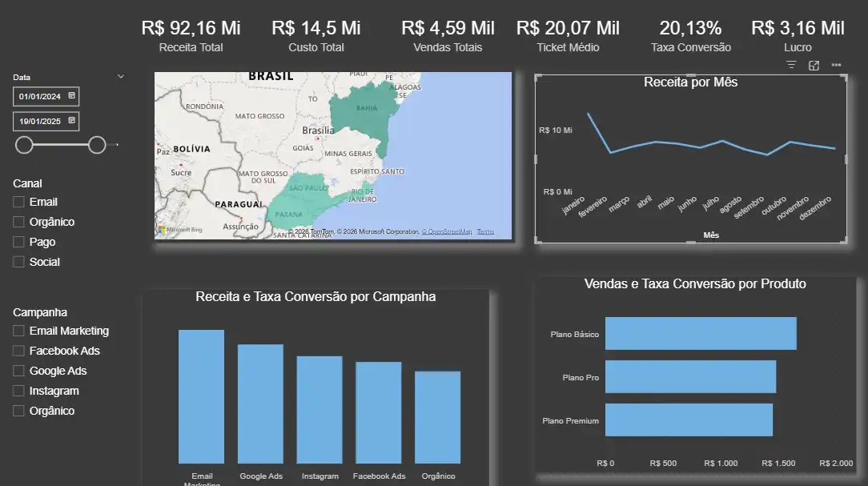Expand the Data slicer chevron dropdown
The height and width of the screenshot is (486, 868).
pos(121,77)
